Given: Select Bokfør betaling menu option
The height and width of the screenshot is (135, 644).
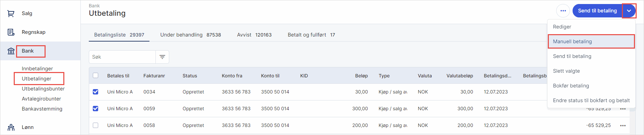Looking at the screenshot, I should coord(571,86).
